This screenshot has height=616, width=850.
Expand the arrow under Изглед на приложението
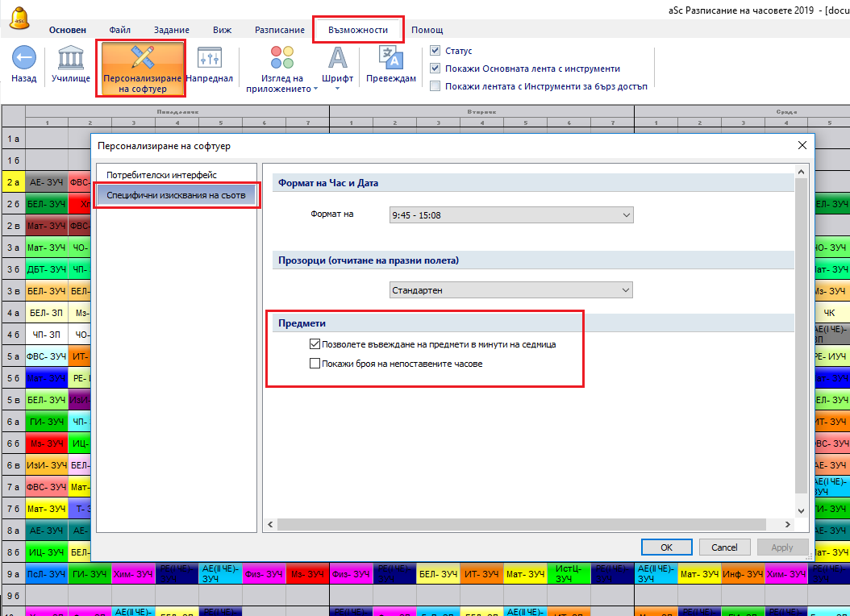(x=315, y=89)
